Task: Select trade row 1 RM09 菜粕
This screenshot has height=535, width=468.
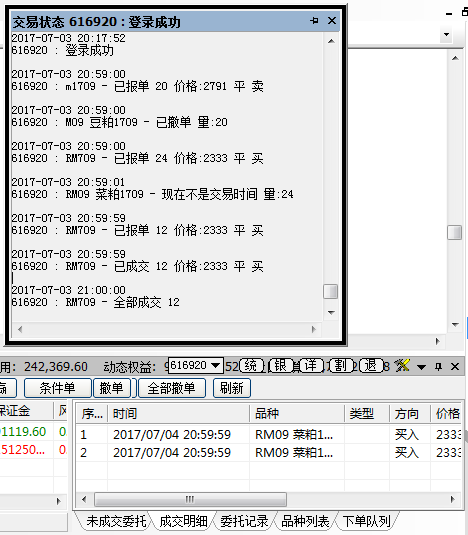Action: click(268, 435)
